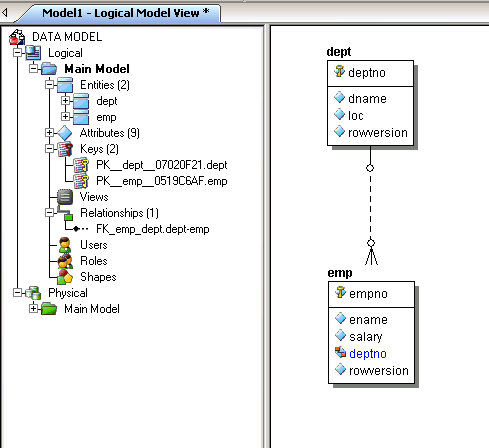Click the green Physical Main Model folder icon
489x448 pixels.
[49, 309]
